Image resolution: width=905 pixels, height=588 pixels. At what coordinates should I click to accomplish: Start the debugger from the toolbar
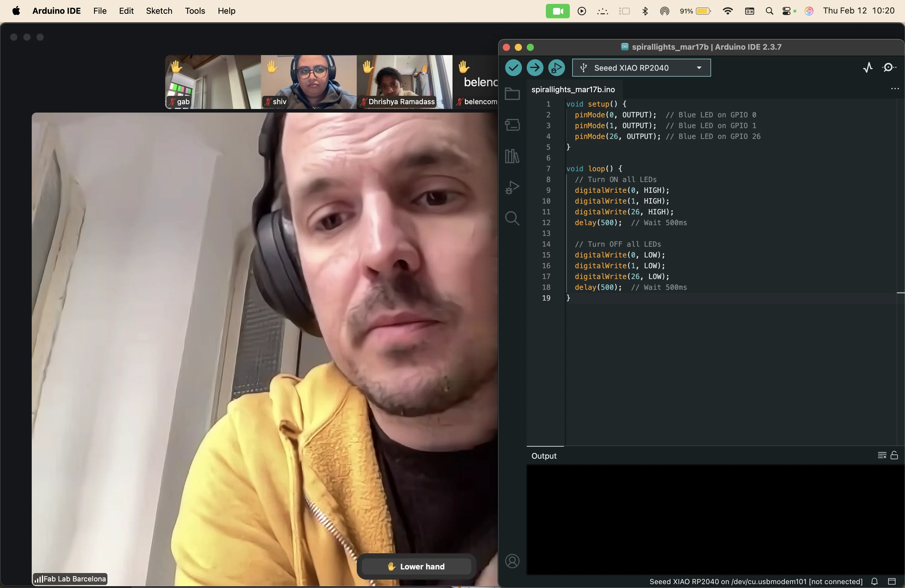[x=556, y=68]
